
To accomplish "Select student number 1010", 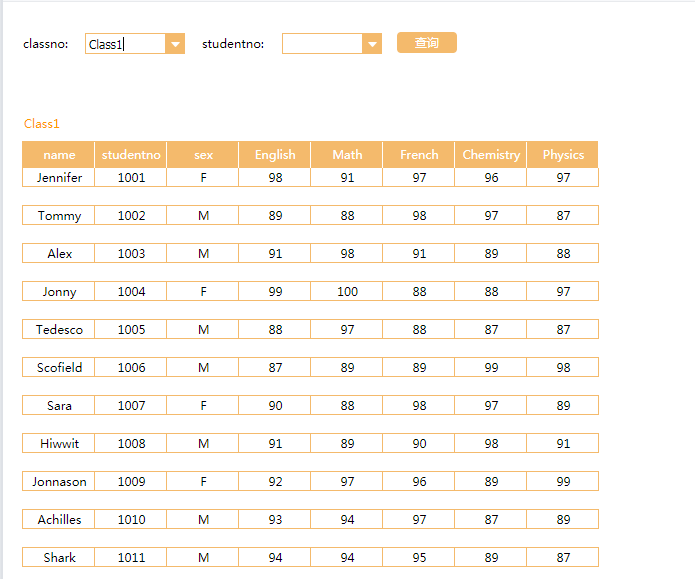I will [x=131, y=519].
